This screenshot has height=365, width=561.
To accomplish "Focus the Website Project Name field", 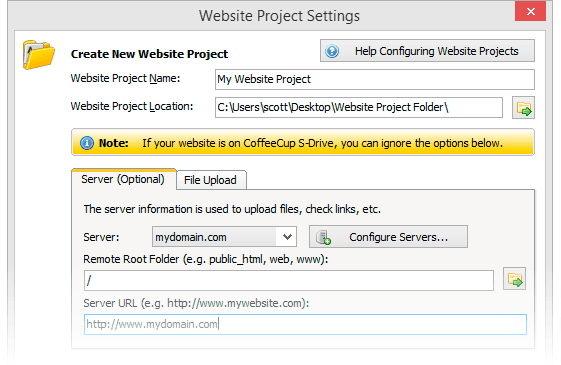I will 375,79.
